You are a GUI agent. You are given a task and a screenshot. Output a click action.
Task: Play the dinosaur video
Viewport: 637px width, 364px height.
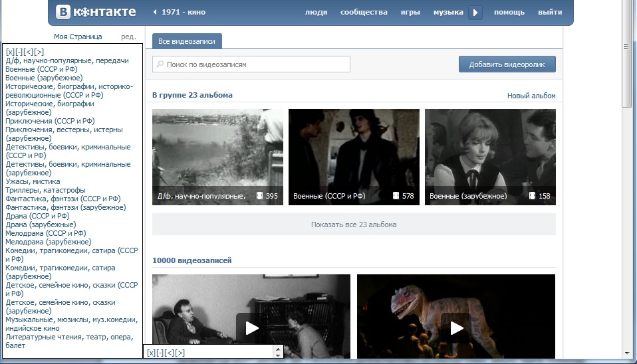pyautogui.click(x=456, y=328)
